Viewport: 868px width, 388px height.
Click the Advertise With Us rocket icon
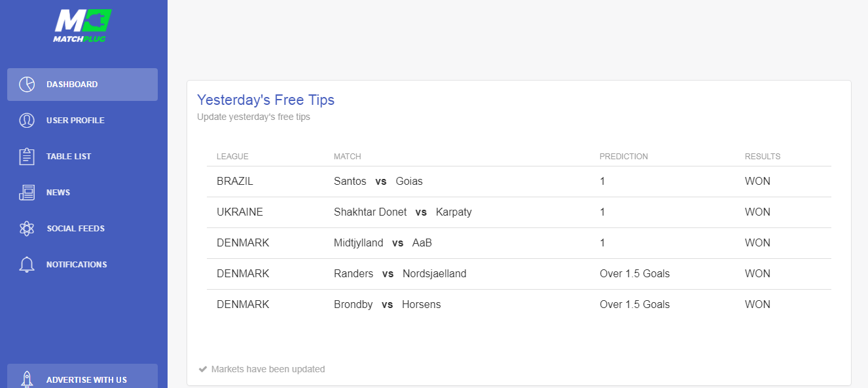point(27,380)
